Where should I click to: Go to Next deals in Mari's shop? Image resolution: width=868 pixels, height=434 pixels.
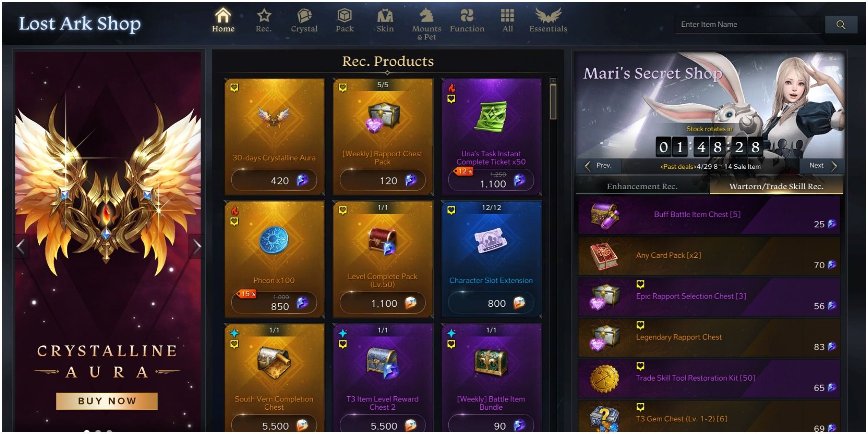coord(822,166)
